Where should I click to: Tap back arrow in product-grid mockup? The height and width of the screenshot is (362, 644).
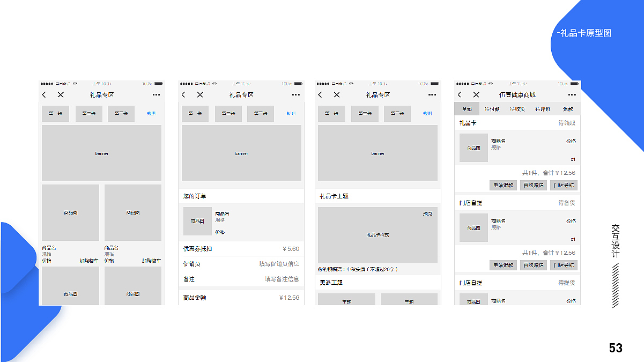point(44,94)
